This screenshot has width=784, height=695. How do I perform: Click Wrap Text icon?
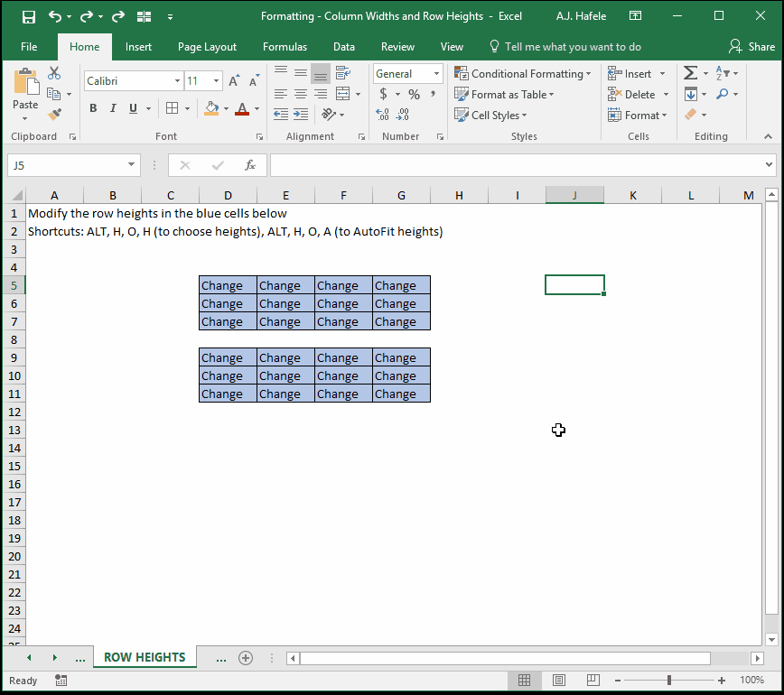[x=342, y=73]
